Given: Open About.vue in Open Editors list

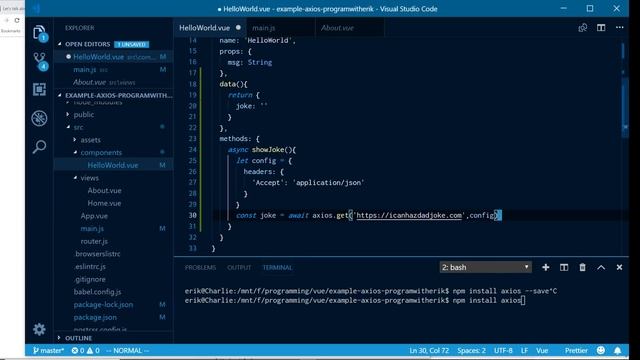Looking at the screenshot, I should (x=114, y=82).
